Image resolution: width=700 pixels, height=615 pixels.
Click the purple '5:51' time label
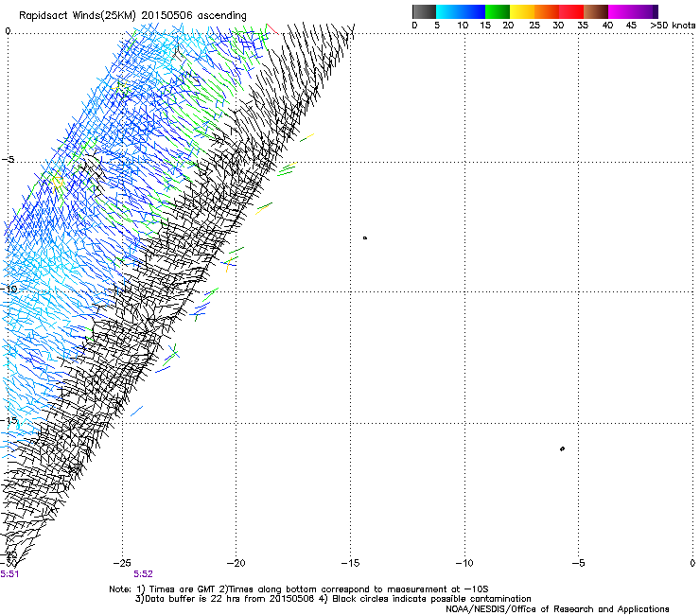click(x=9, y=574)
